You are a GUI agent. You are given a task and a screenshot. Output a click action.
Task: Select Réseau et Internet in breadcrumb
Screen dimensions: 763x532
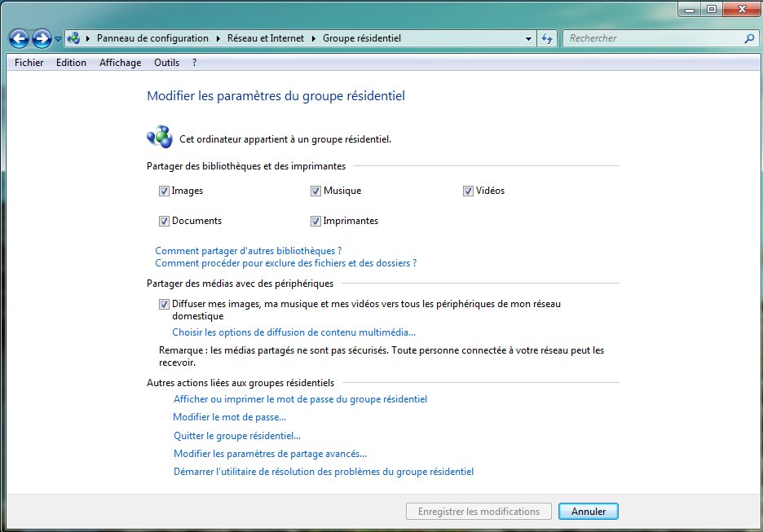click(265, 38)
